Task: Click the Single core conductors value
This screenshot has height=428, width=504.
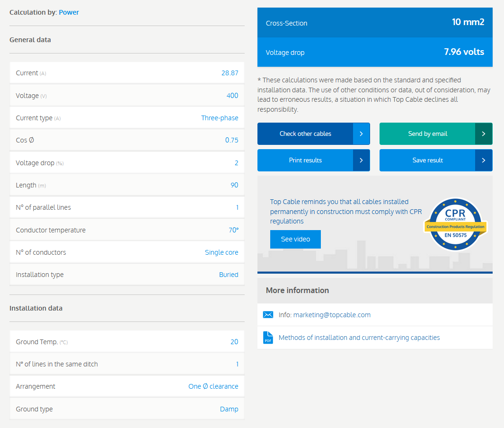Action: [221, 252]
